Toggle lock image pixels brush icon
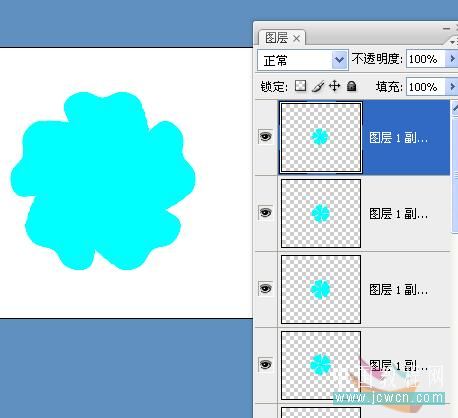This screenshot has height=418, width=458. pyautogui.click(x=318, y=87)
